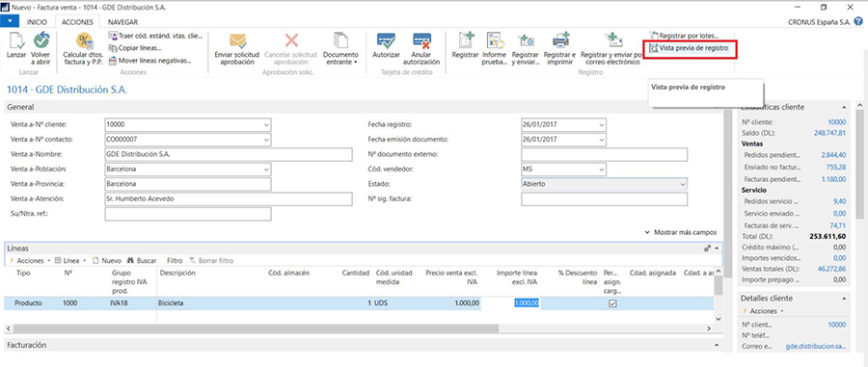Open Ventas totales value 46.272,86
Screen dimensions: 868x367
[x=831, y=269]
